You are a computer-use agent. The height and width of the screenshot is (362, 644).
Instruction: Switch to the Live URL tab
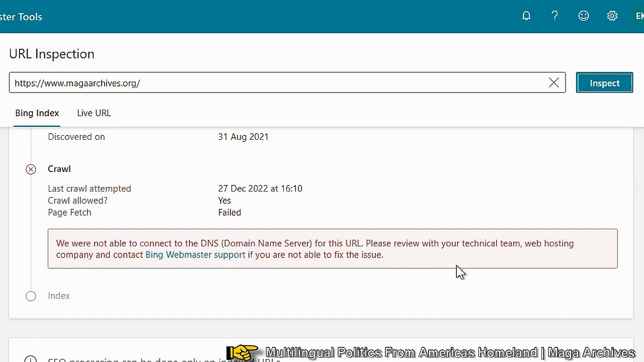[94, 113]
